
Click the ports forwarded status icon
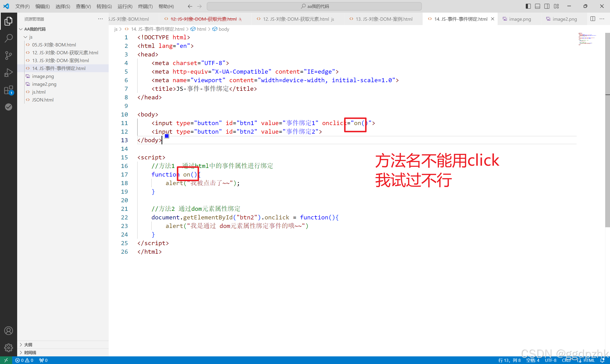[43, 360]
